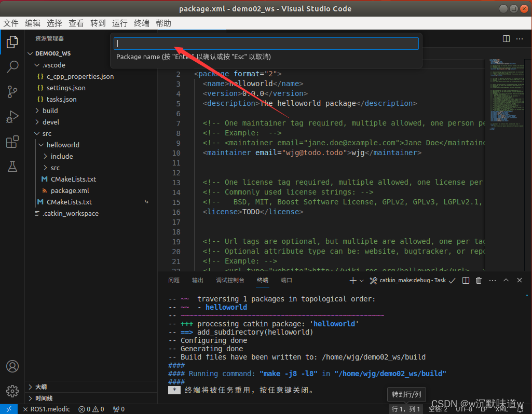Switch to the 终端 panel tab
532x414 pixels.
tap(263, 280)
